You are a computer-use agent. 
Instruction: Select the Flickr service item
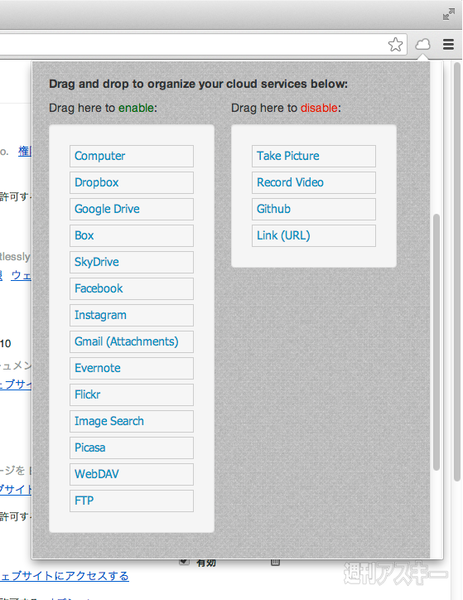[132, 395]
